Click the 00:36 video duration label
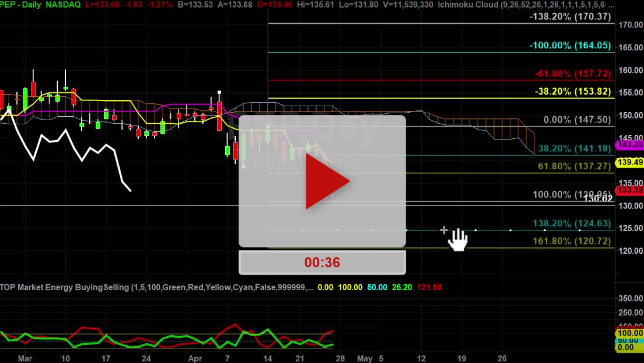Viewport: 644px width, 363px height. 322,262
